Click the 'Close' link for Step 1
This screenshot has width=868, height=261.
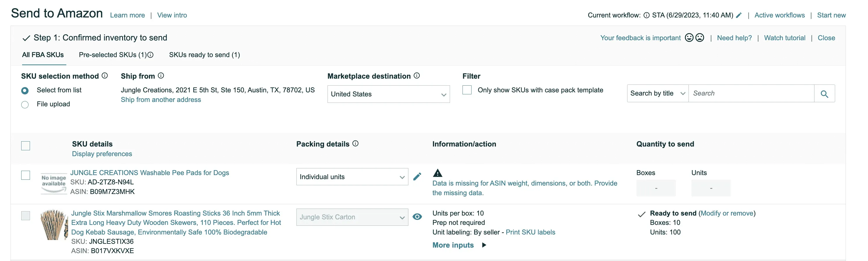coord(826,38)
